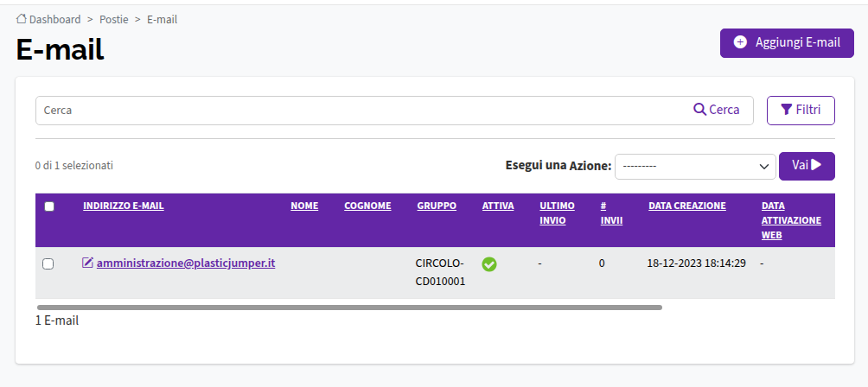Click the play arrow icon on Vai
Image resolution: width=868 pixels, height=387 pixels.
[x=816, y=165]
